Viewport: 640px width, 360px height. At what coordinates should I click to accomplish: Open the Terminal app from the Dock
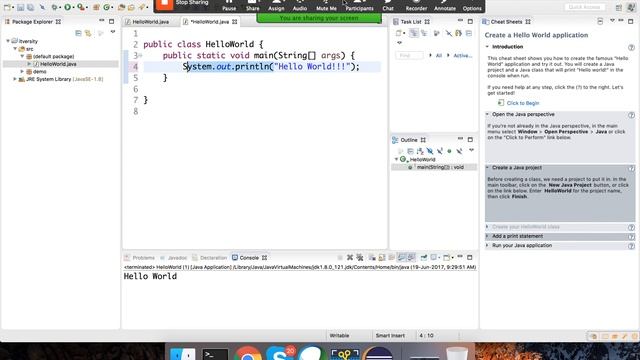pos(215,354)
